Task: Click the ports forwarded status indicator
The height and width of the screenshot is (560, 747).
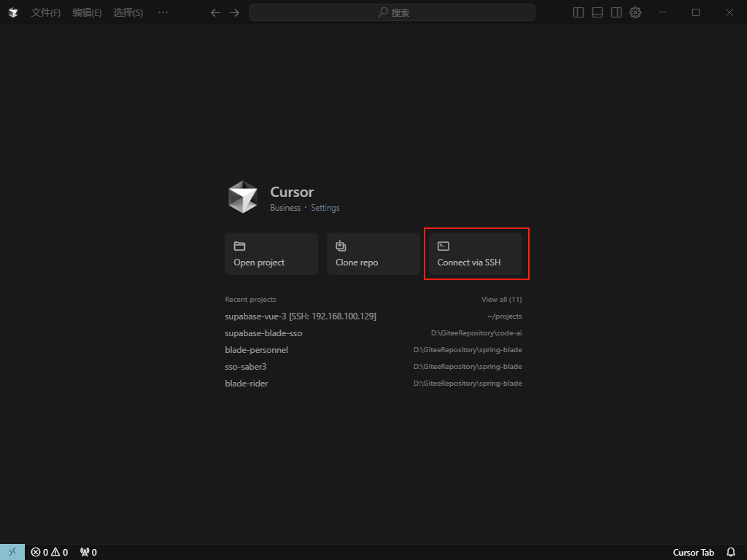Action: 88,552
